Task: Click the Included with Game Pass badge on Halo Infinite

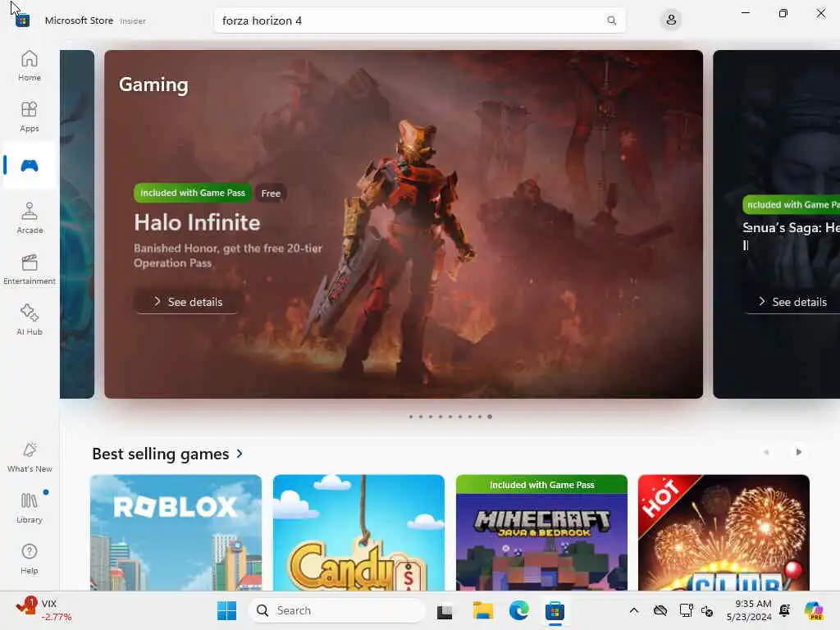Action: [192, 193]
